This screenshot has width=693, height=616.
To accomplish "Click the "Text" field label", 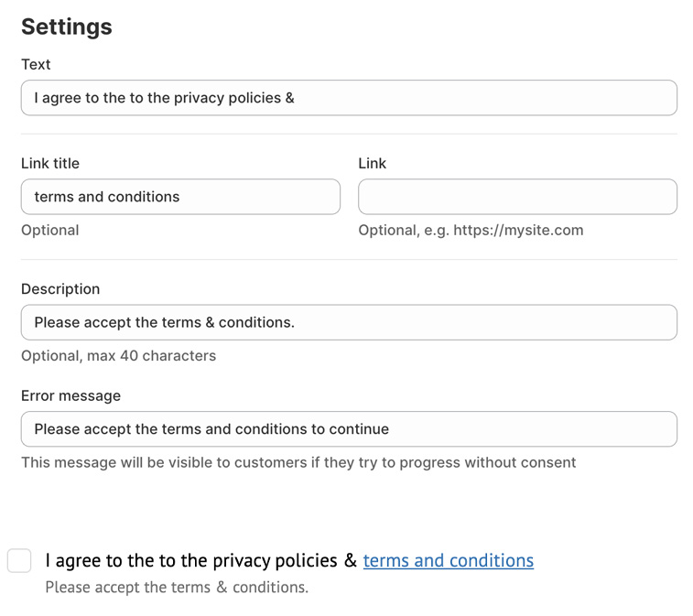I will pyautogui.click(x=36, y=64).
